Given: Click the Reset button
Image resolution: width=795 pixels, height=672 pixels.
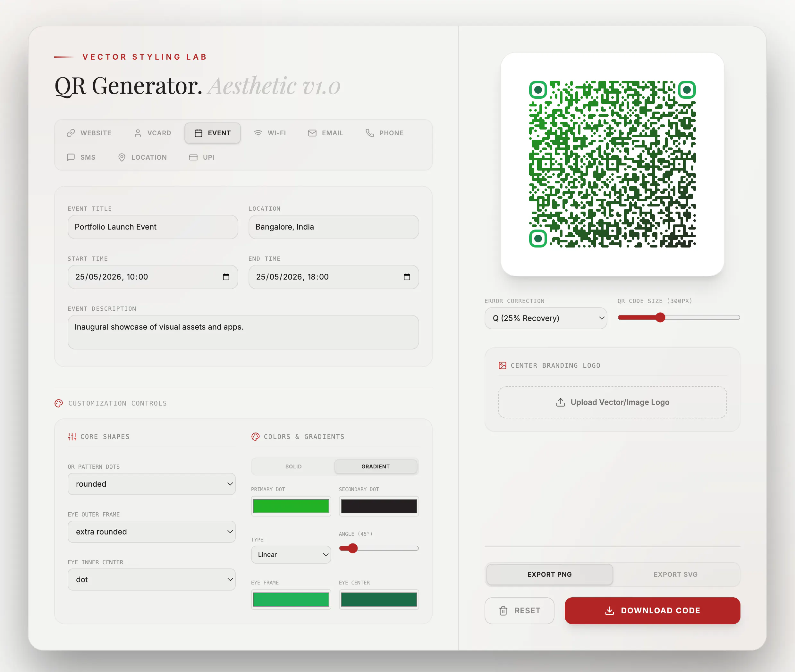Looking at the screenshot, I should point(519,611).
